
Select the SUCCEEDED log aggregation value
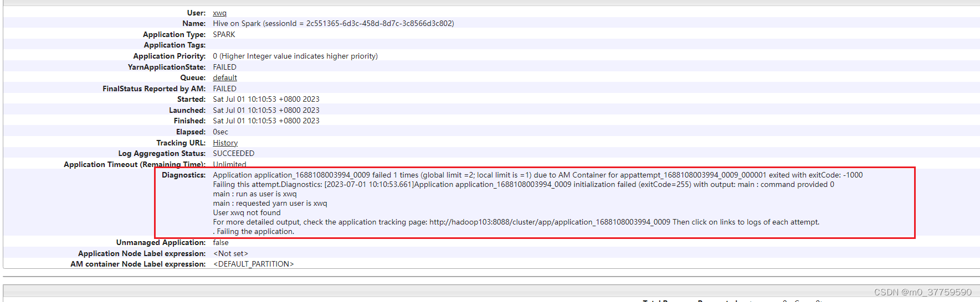point(234,154)
